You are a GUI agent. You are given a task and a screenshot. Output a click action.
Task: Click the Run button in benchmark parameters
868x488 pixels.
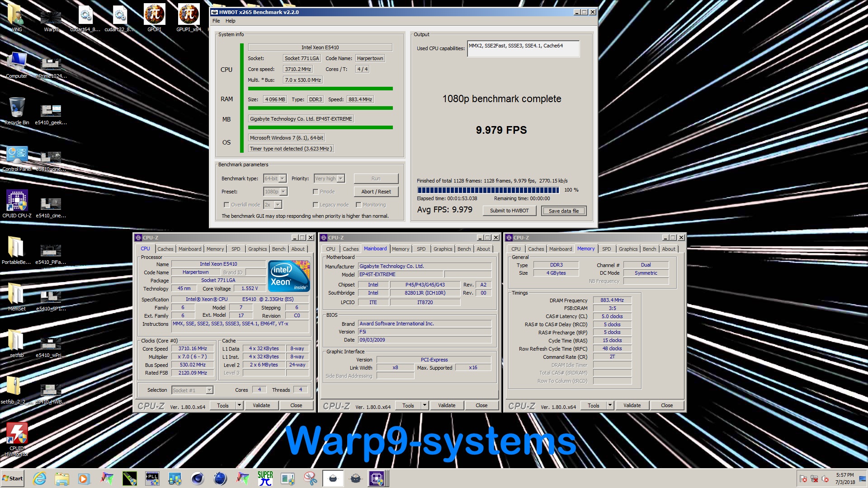click(376, 178)
